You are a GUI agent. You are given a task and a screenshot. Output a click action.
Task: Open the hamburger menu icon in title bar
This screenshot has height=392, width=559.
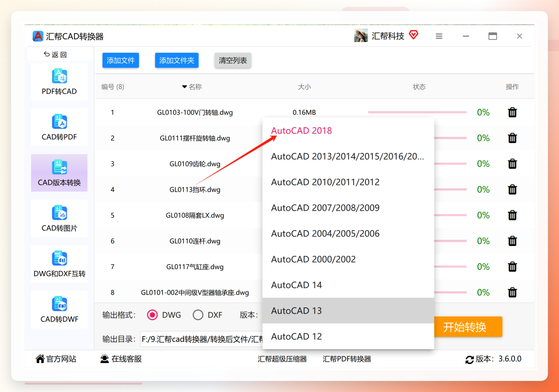[439, 36]
